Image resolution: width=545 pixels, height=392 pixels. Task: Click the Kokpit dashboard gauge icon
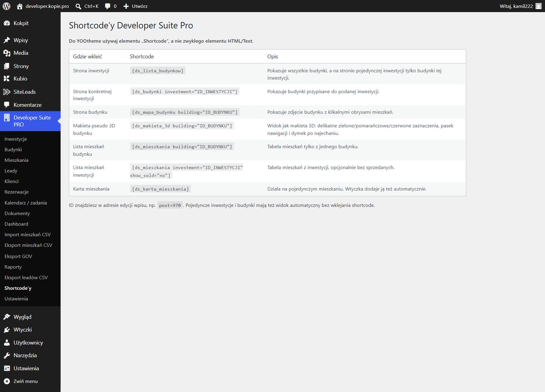pyautogui.click(x=7, y=23)
